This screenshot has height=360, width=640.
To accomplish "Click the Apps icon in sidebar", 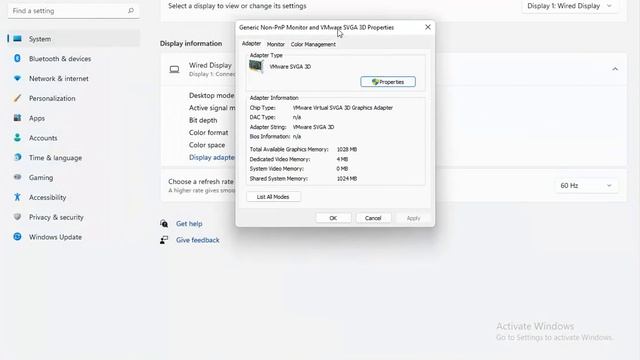I will (17, 118).
